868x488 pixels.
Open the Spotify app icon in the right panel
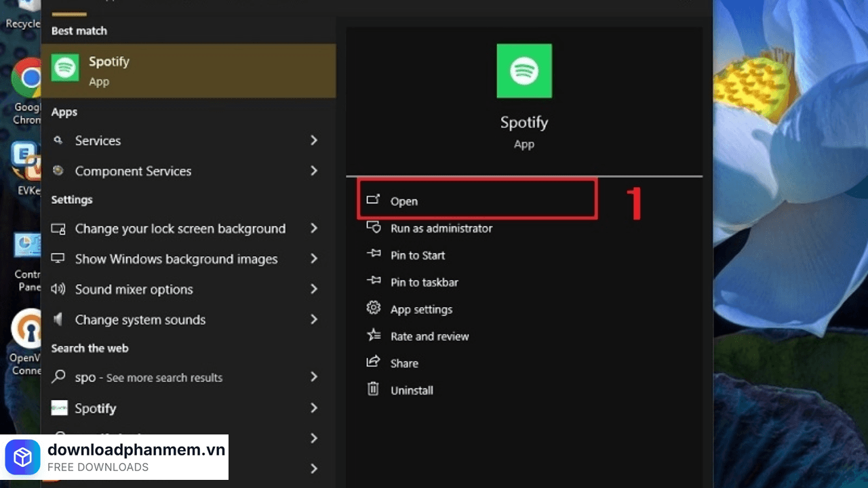[524, 70]
